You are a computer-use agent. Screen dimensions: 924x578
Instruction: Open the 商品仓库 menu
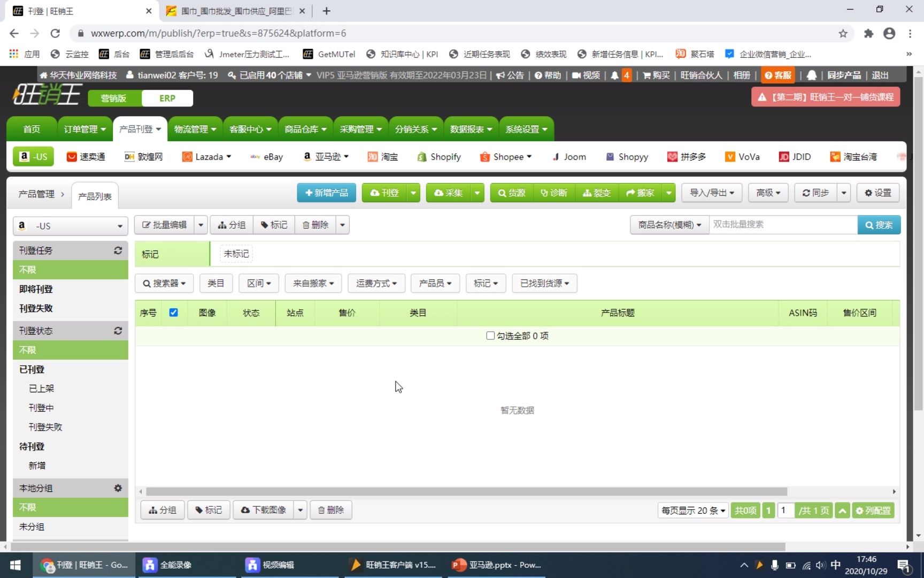(x=305, y=129)
